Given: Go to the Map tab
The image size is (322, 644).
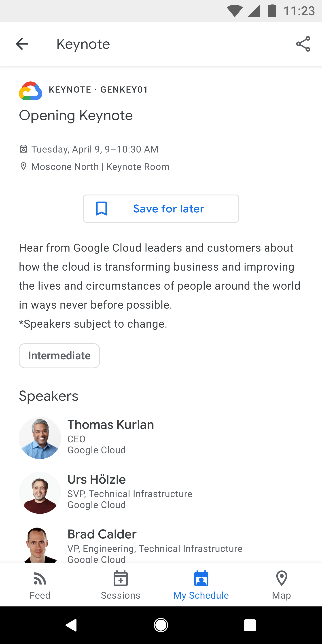Looking at the screenshot, I should pos(282,585).
